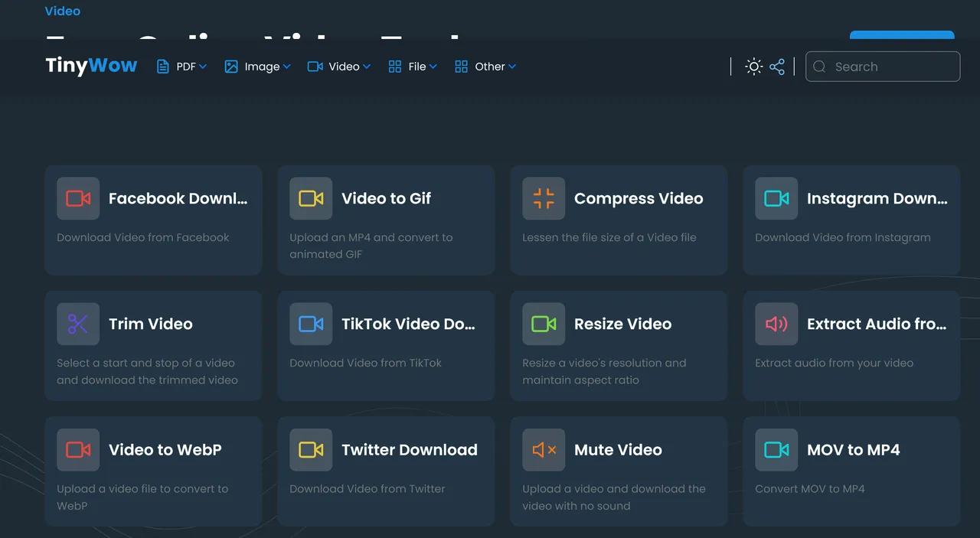This screenshot has height=538, width=980.
Task: Click the Compress Video orange arrows icon
Action: click(544, 199)
